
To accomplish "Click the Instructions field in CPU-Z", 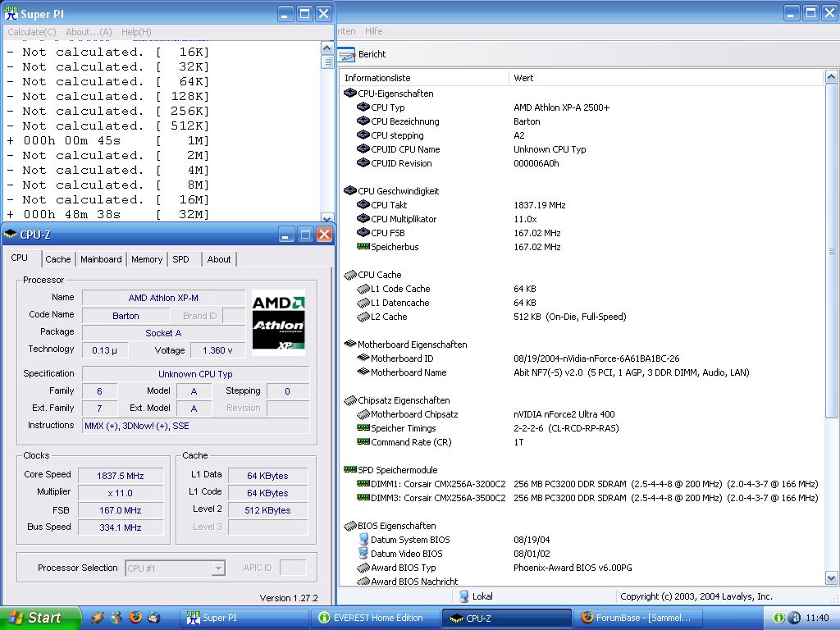I will (195, 426).
